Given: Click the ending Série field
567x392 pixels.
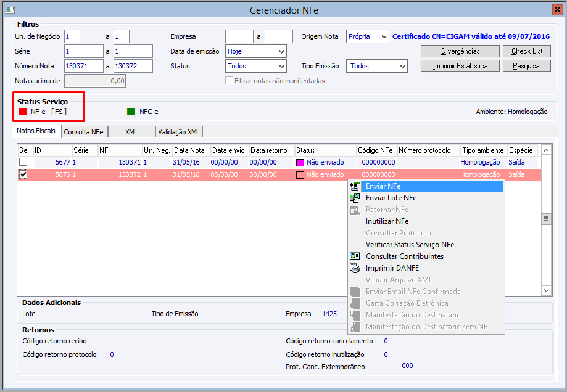Looking at the screenshot, I should pyautogui.click(x=133, y=51).
